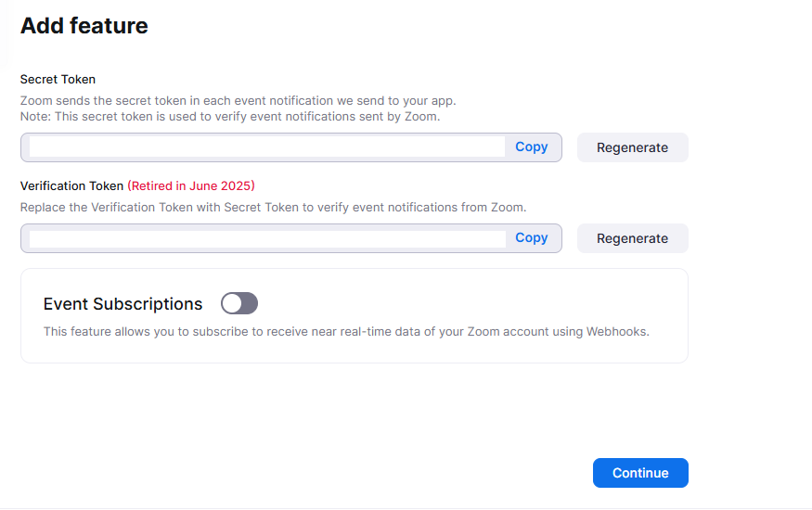Click the "Event Subscriptions" title text
Viewport: 812px width, 510px height.
pyautogui.click(x=122, y=304)
